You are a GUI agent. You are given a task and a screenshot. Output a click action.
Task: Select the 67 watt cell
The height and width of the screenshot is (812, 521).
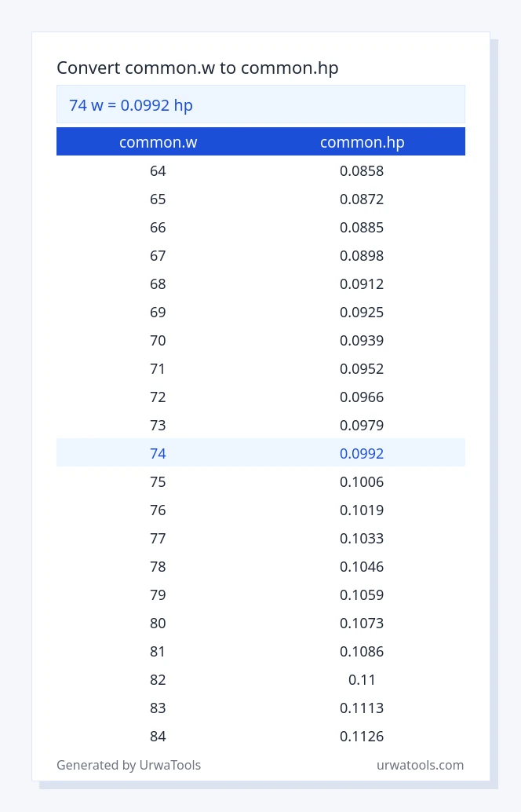158,255
